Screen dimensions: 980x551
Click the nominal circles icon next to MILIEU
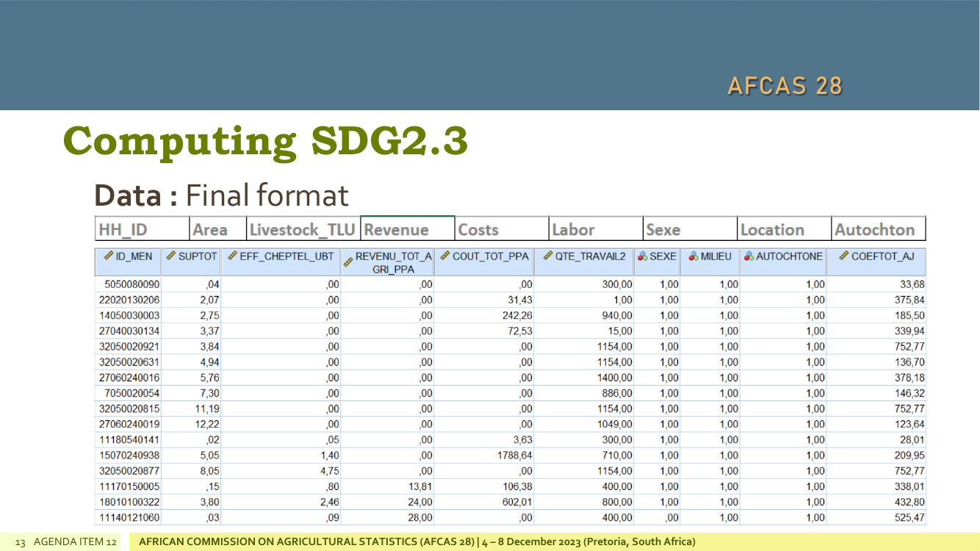(693, 256)
